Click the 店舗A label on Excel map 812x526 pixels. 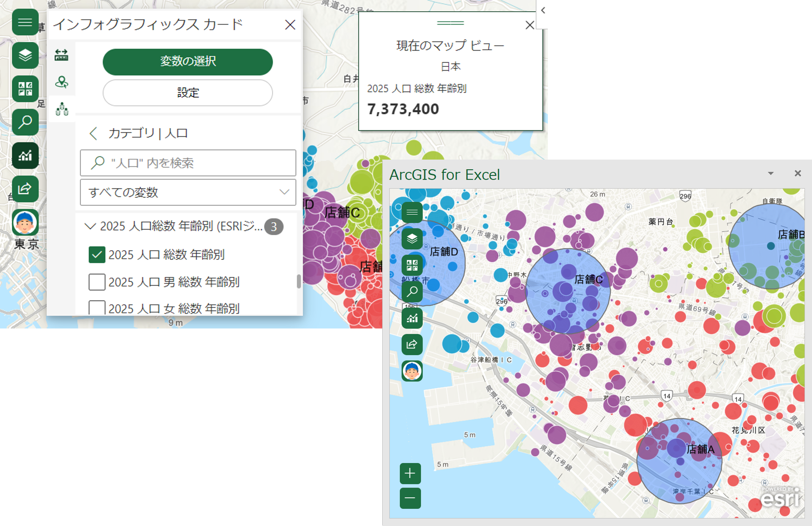701,449
